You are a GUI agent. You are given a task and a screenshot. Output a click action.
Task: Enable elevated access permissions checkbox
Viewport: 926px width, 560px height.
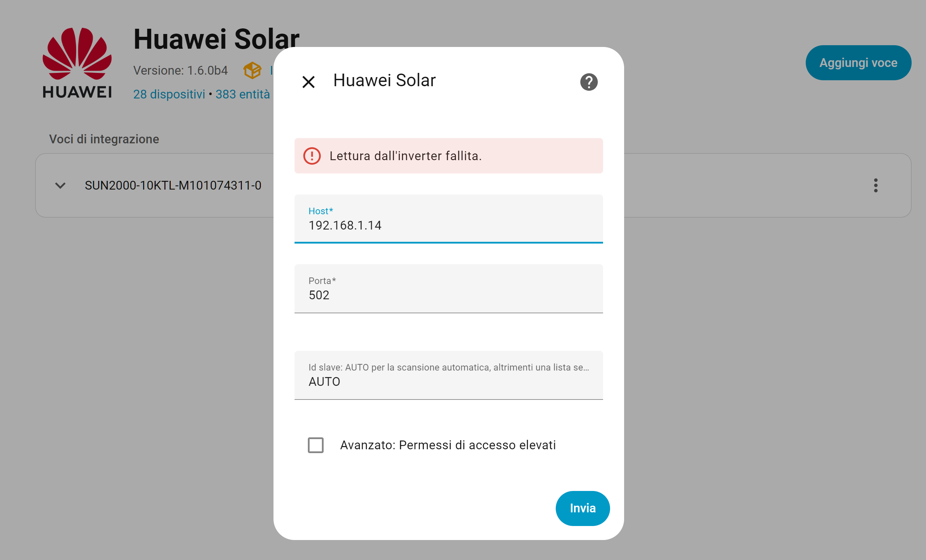coord(316,445)
